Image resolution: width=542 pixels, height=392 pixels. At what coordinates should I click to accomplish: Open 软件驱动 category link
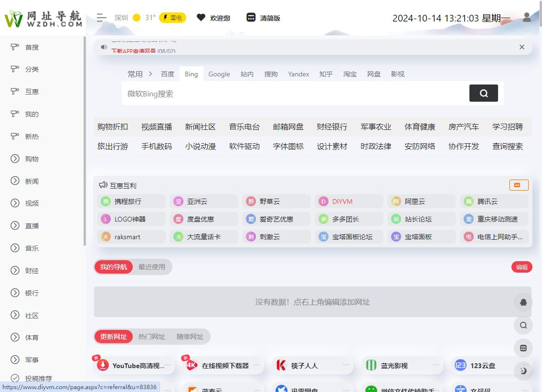(x=244, y=146)
